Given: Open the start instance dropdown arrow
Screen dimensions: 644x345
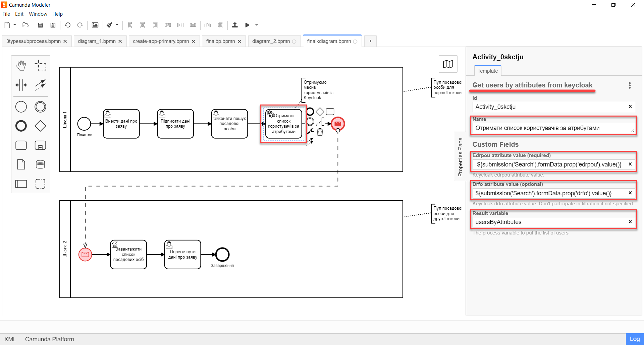Looking at the screenshot, I should (257, 25).
